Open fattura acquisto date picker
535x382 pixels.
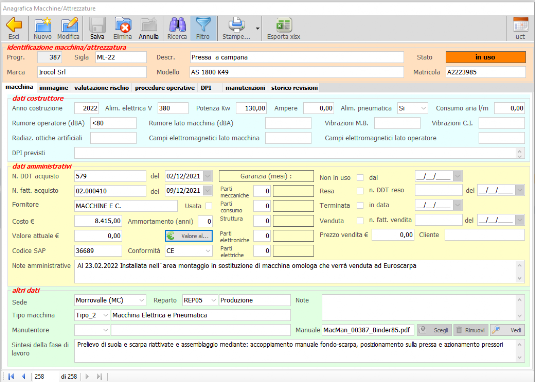point(208,190)
